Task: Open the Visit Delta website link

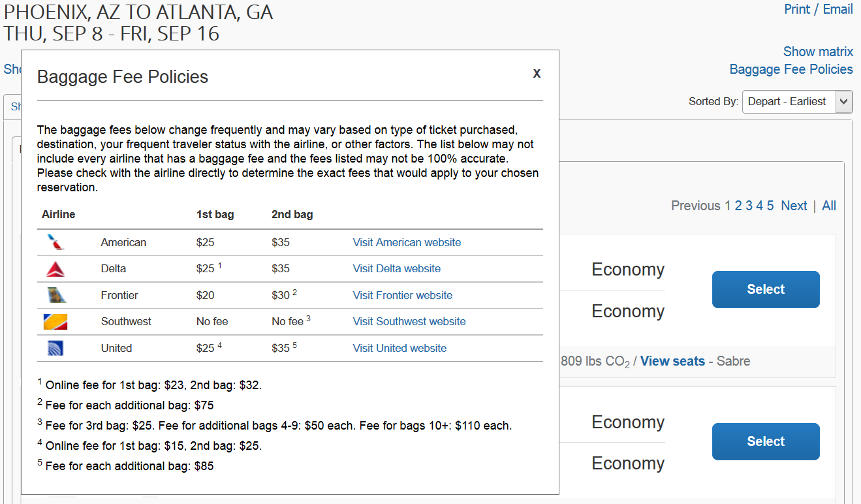Action: coord(396,269)
